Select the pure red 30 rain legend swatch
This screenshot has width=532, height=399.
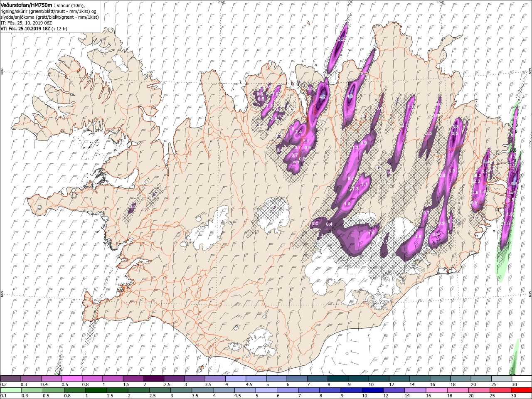(522, 390)
